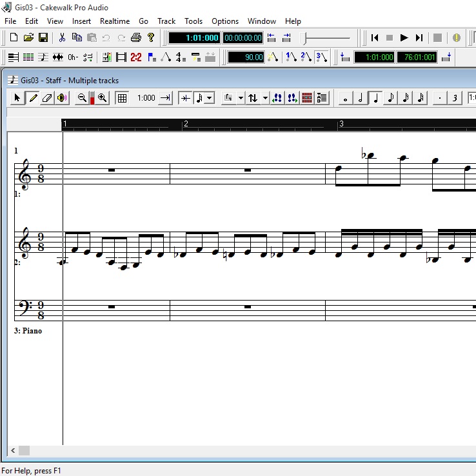476x476 pixels.
Task: Open the Track menu
Action: coord(166,21)
